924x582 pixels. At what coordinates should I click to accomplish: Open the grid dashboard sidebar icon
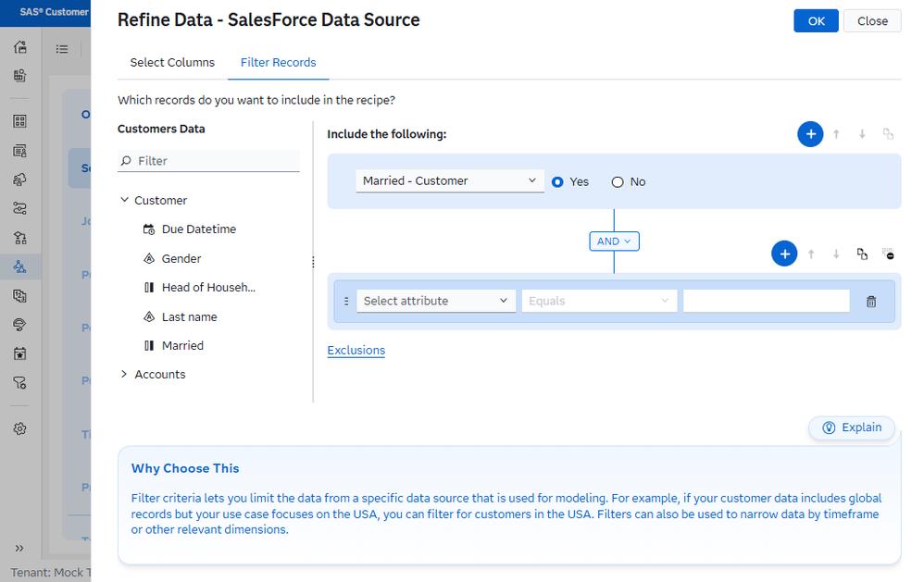tap(20, 121)
